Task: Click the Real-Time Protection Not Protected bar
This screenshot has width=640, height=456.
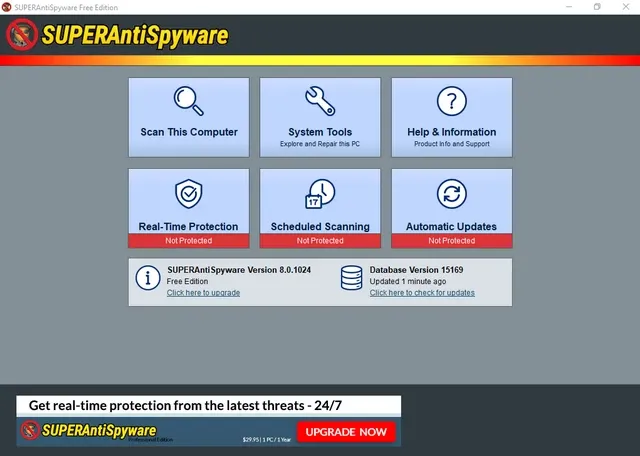Action: pyautogui.click(x=189, y=241)
